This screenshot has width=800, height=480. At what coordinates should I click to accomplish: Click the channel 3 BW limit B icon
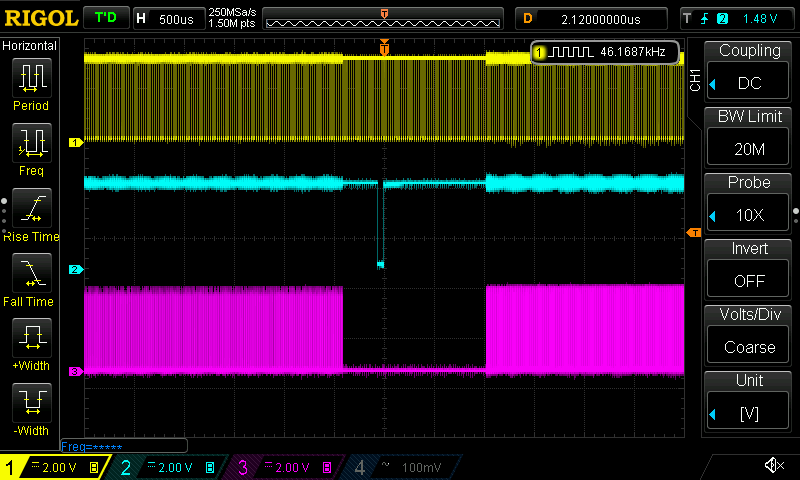[327, 467]
